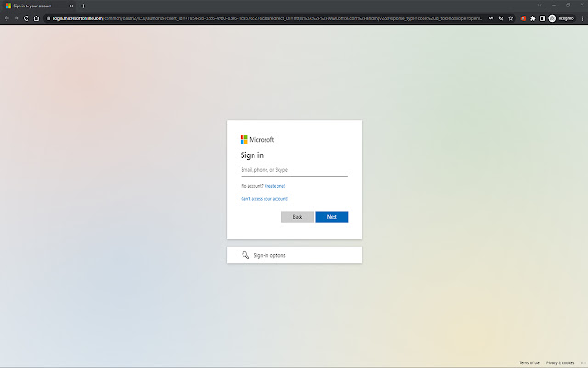The image size is (588, 368).
Task: Restore down the browser window
Action: [x=568, y=6]
